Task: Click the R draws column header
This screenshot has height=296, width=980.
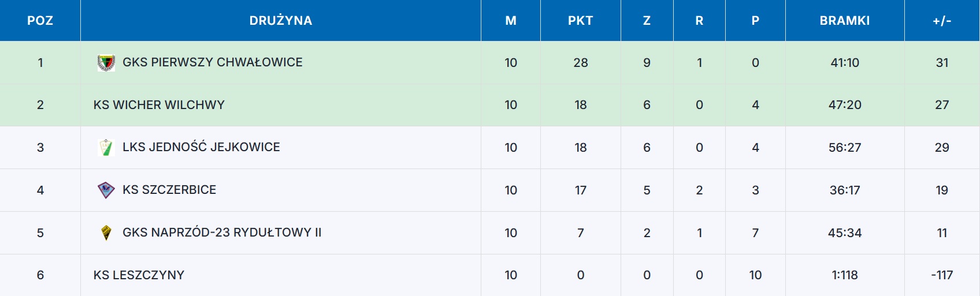Action: pyautogui.click(x=699, y=21)
